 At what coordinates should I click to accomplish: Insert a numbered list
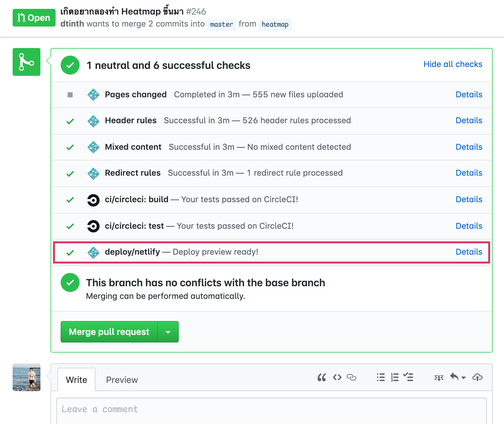pos(395,377)
